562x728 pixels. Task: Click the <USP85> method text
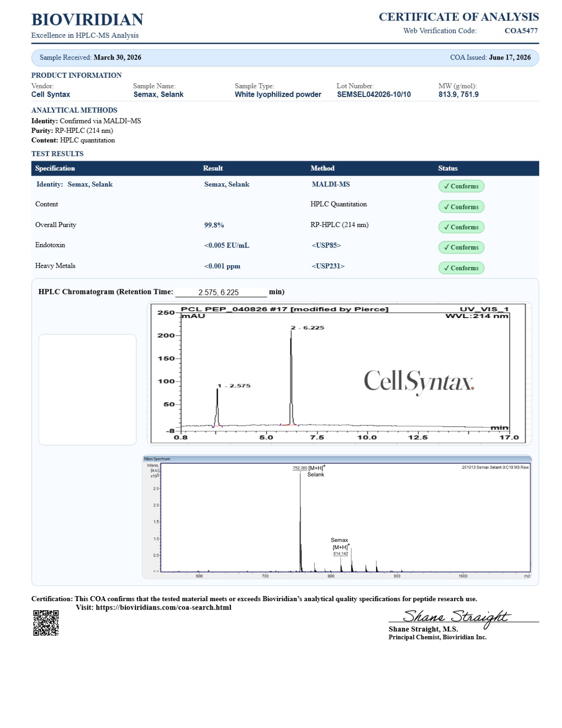coord(326,245)
